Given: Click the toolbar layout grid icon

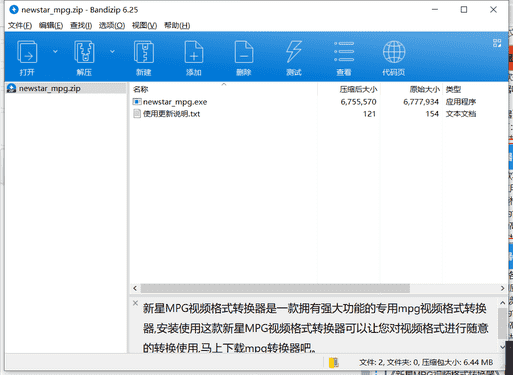Looking at the screenshot, I should (x=497, y=43).
